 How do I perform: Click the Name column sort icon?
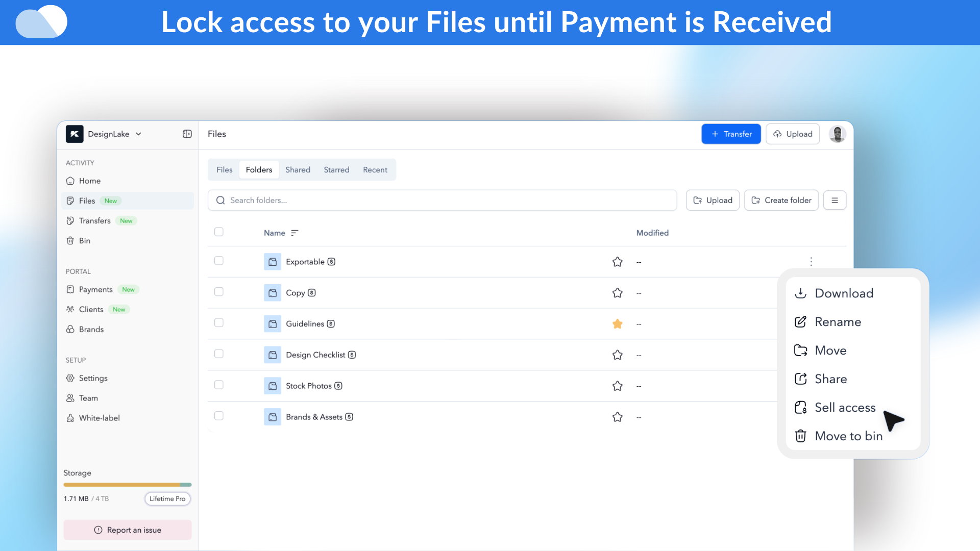coord(295,233)
